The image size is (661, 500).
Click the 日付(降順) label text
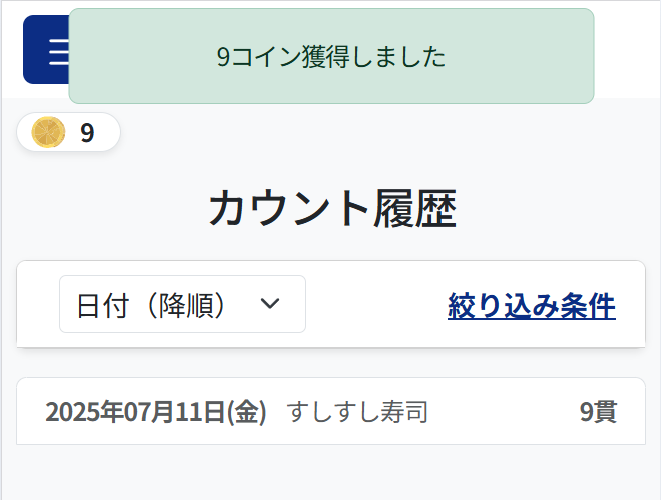152,305
